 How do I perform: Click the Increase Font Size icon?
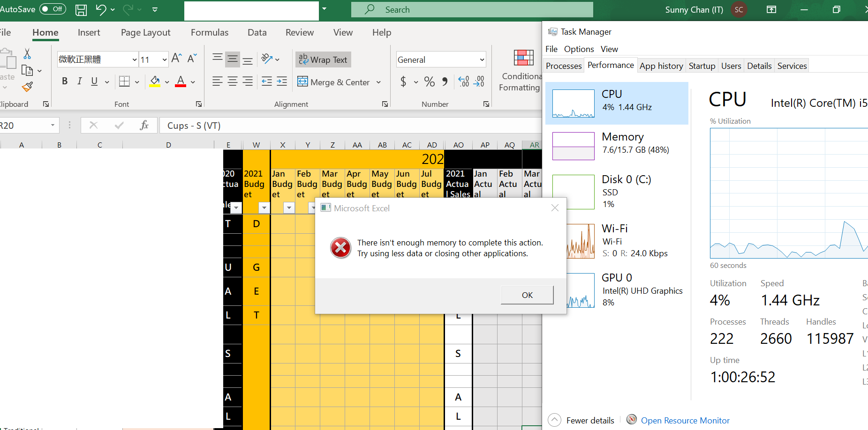click(x=176, y=58)
